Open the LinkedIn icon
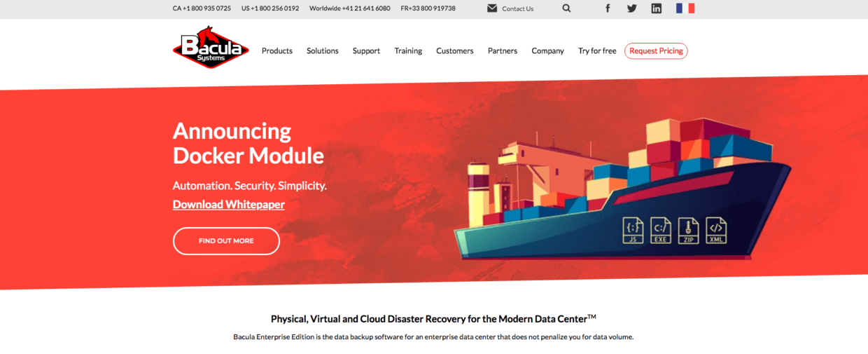868x354 pixels. (656, 8)
